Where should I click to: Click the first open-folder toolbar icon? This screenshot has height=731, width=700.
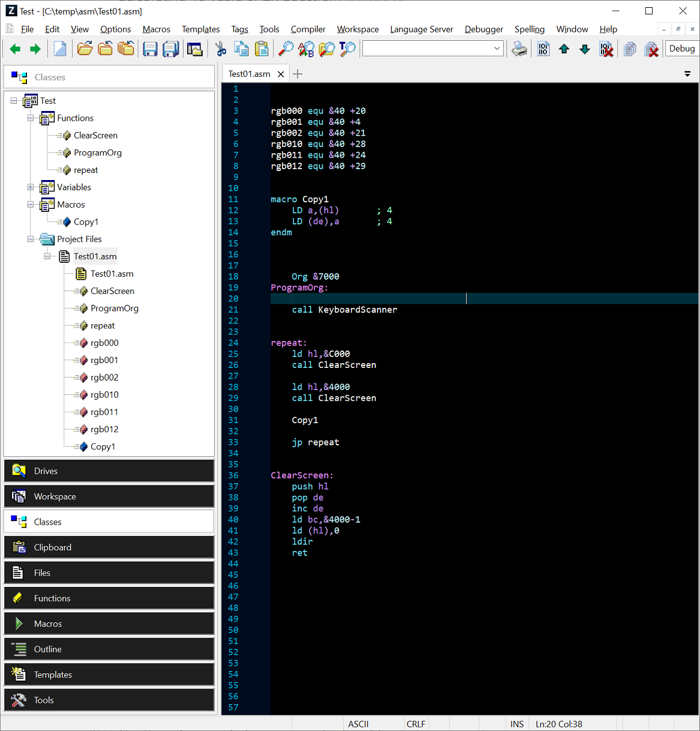point(85,49)
